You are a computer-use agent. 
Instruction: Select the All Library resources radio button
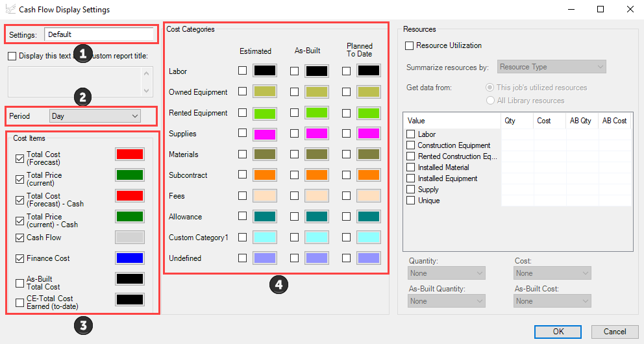[491, 101]
